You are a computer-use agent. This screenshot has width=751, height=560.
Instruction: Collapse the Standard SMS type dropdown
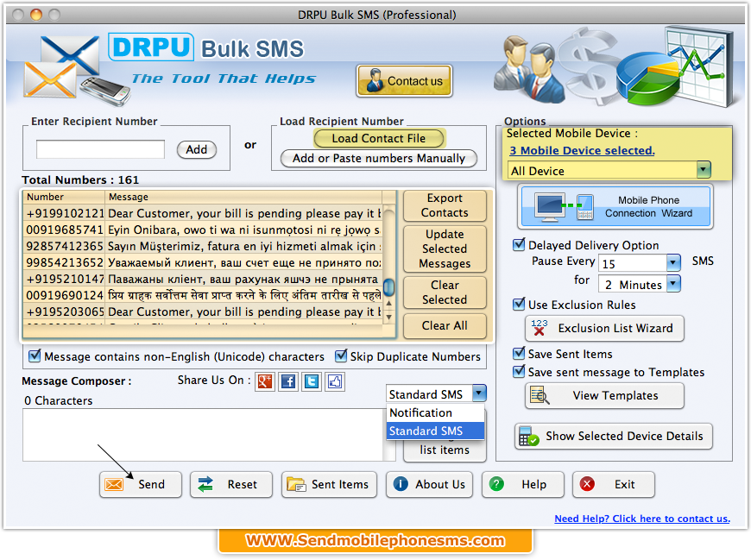pos(479,393)
